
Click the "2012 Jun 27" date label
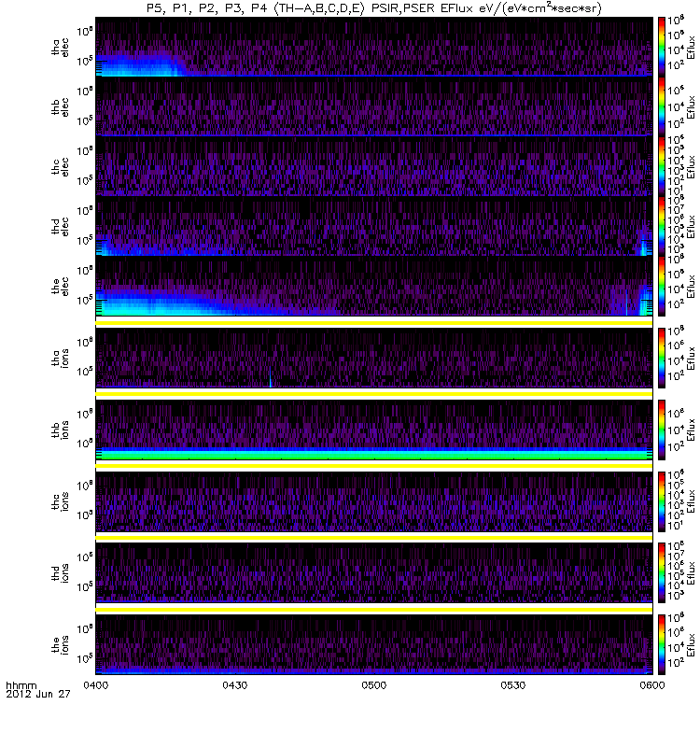pyautogui.click(x=38, y=694)
